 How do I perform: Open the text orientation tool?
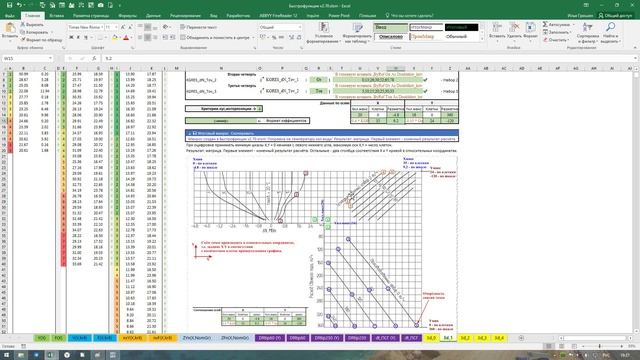(x=166, y=27)
